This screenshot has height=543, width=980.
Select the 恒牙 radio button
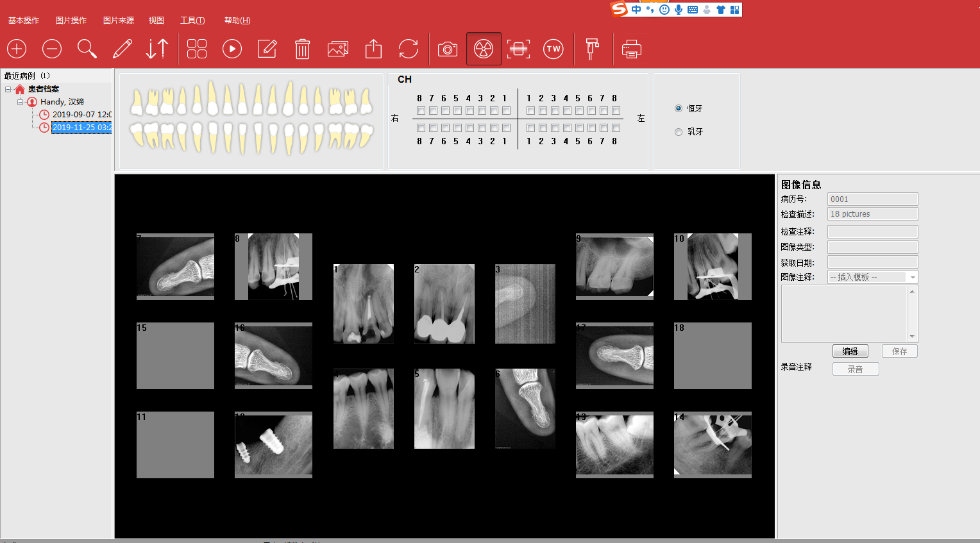pyautogui.click(x=679, y=108)
